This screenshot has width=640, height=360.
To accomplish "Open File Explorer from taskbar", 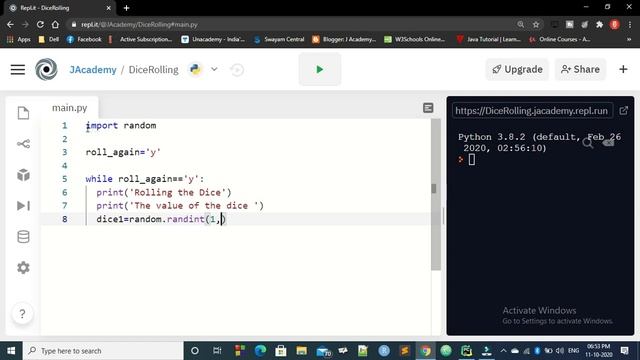I will click(302, 351).
